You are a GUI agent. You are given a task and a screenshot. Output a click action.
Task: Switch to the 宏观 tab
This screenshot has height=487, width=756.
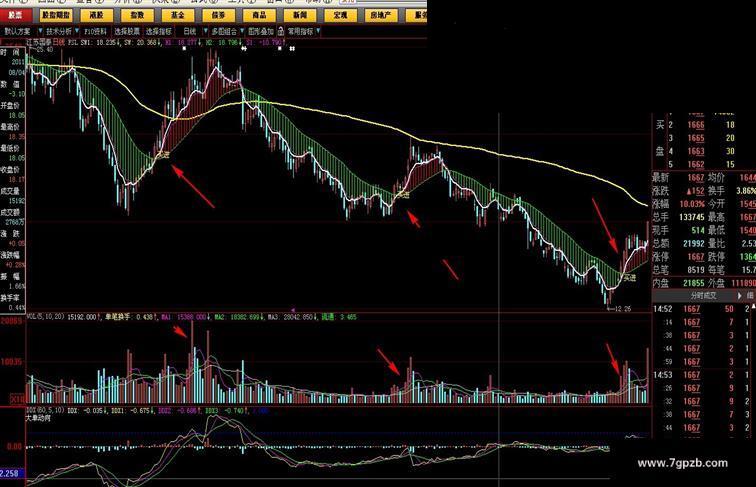click(x=340, y=15)
